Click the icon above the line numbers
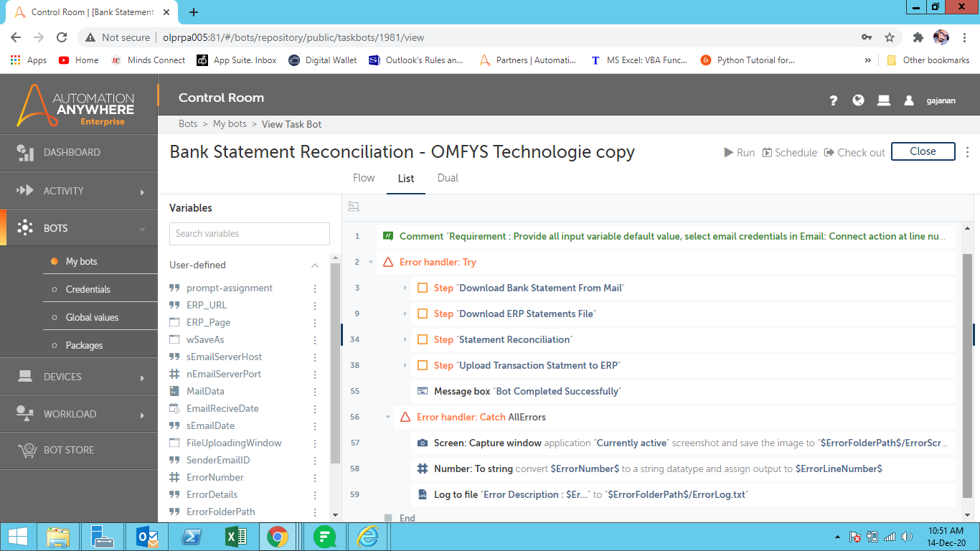980x551 pixels. tap(353, 207)
